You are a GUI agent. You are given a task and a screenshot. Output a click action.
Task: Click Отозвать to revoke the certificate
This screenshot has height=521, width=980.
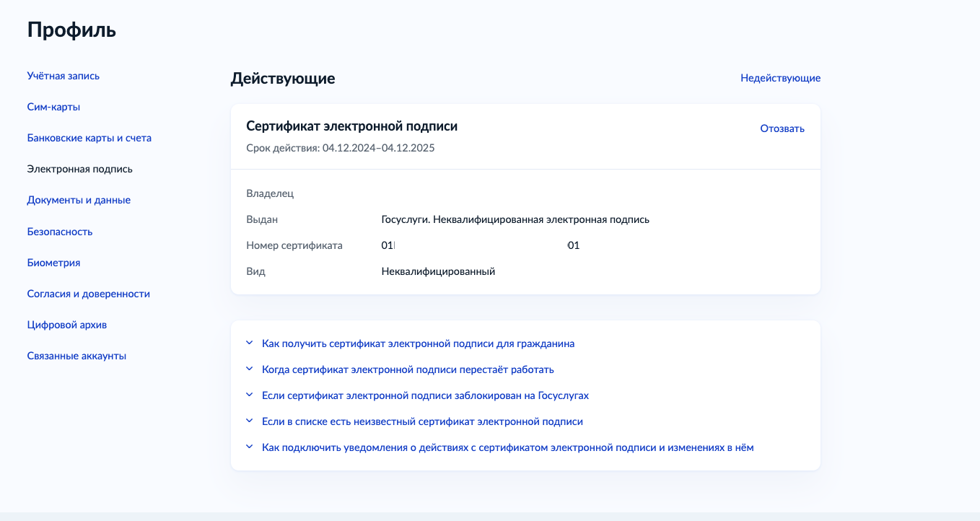click(782, 128)
